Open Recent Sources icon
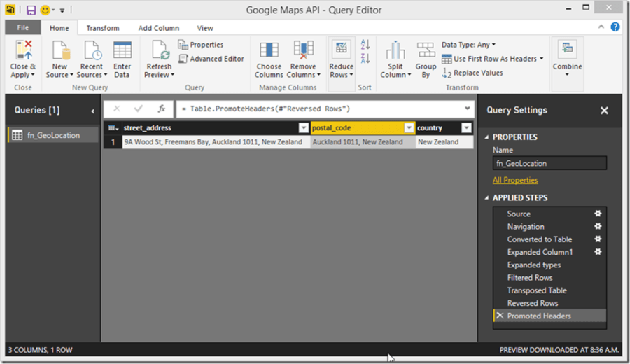The height and width of the screenshot is (364, 630). click(92, 50)
